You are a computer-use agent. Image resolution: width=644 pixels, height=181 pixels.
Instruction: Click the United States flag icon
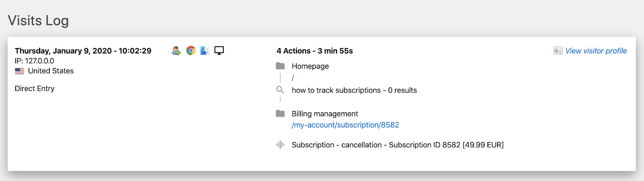[19, 71]
